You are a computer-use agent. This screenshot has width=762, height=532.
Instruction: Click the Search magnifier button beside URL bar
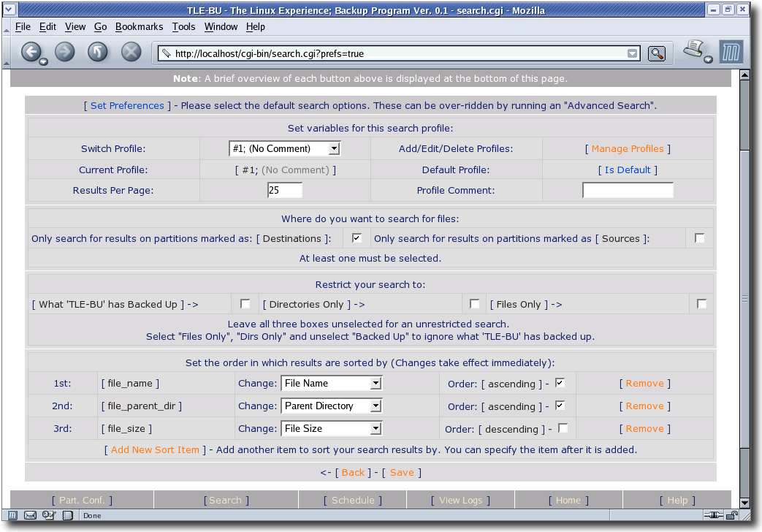click(x=657, y=53)
